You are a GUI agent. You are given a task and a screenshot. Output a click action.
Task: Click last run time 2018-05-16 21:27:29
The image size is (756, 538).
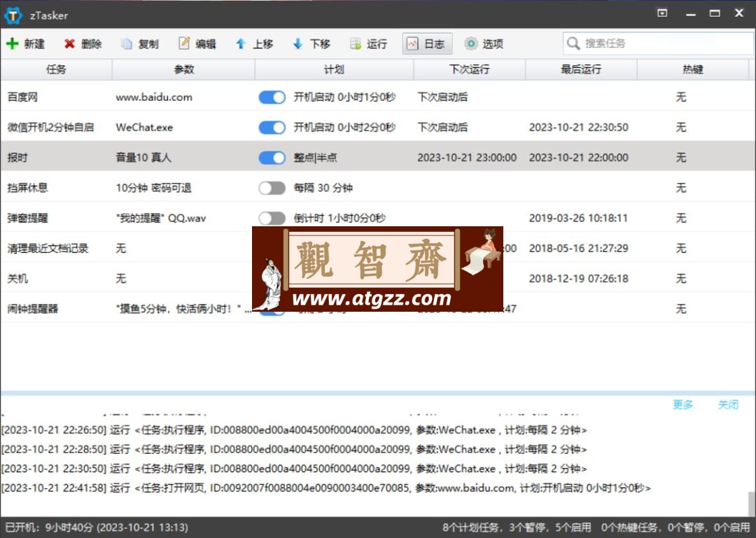579,249
